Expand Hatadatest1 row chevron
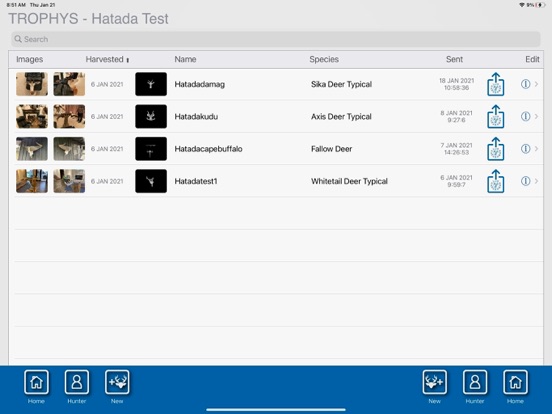Viewport: 552px width, 414px height. [537, 181]
